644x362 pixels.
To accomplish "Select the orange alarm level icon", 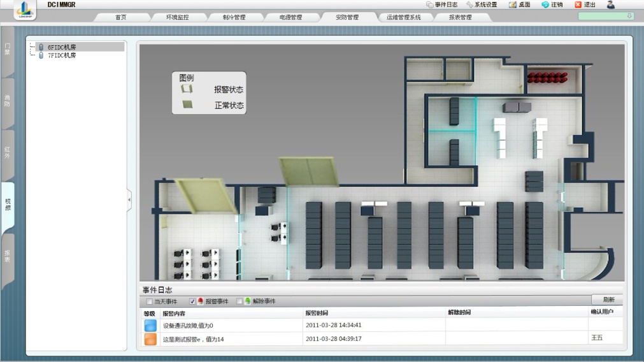I will coord(150,339).
